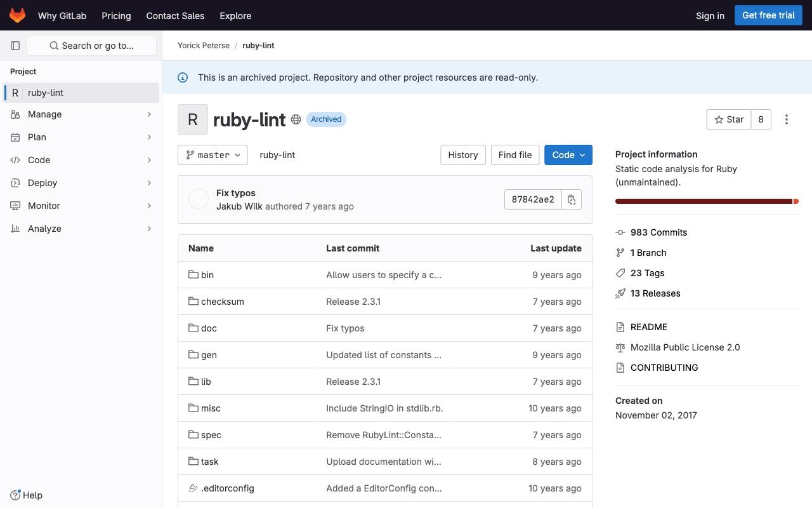Click the Help question mark icon
This screenshot has height=508, width=812.
coord(15,495)
